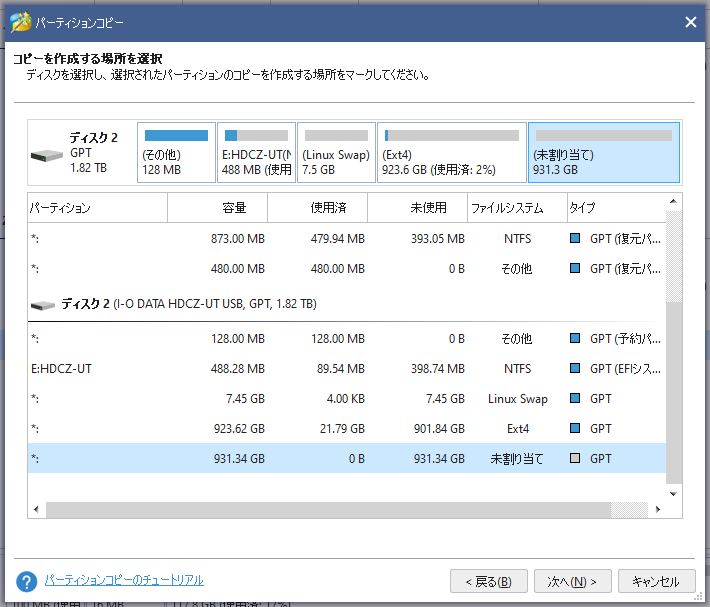Viewport: 710px width, 607px height.
Task: Select the 128.00 MB その他 partition row
Action: [x=347, y=339]
